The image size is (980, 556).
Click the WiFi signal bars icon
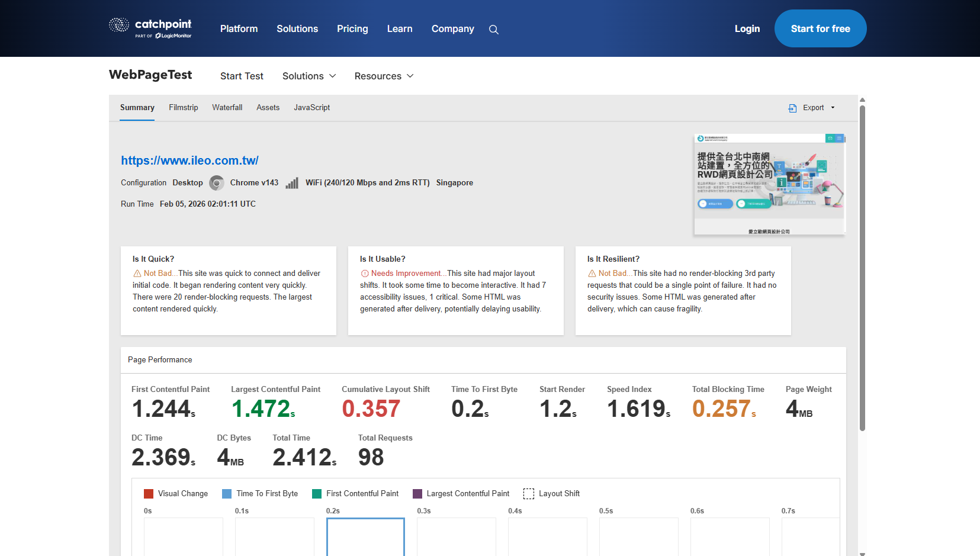[292, 183]
